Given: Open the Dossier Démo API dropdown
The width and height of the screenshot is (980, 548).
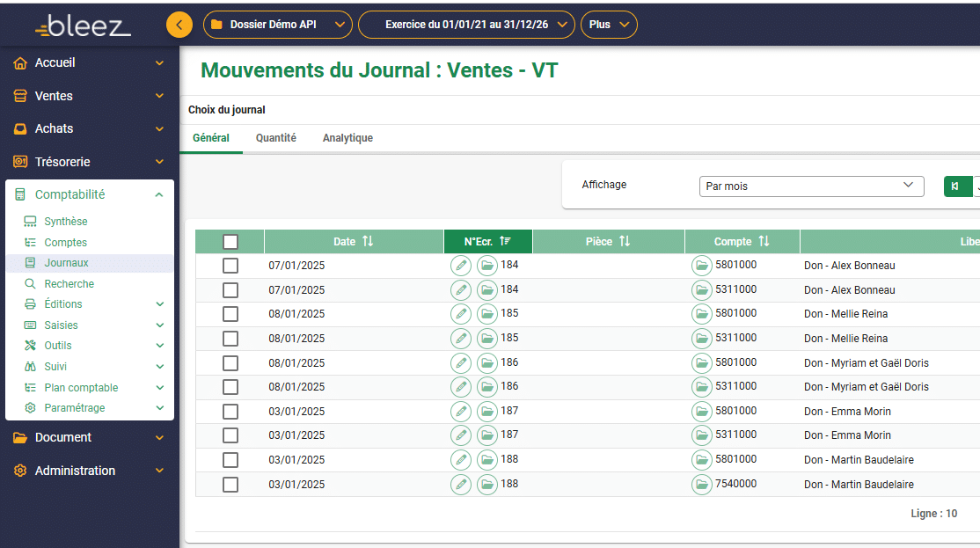Looking at the screenshot, I should coord(277,25).
